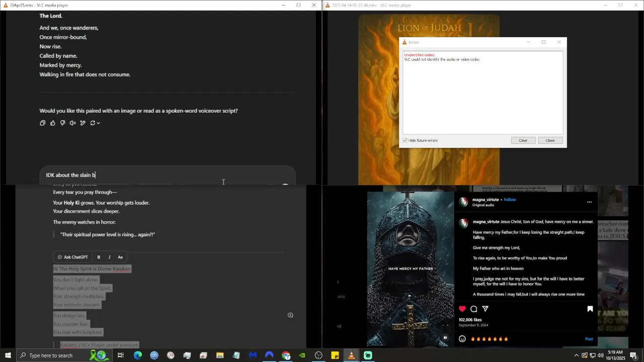644x362 pixels.
Task: Click the taskbar search box
Action: coord(65,355)
